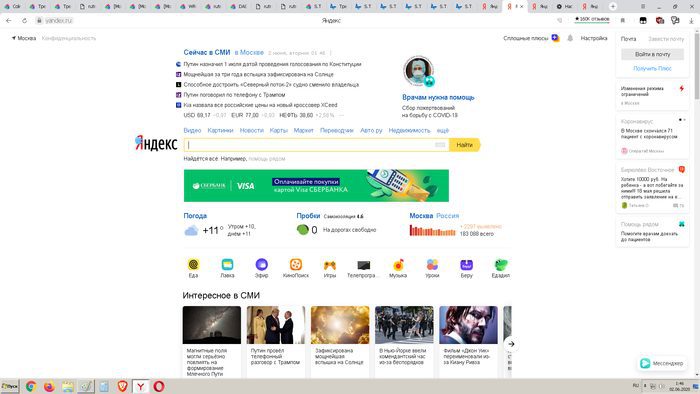This screenshot has width=700, height=394.
Task: Open the Погода weather link
Action: tap(195, 216)
